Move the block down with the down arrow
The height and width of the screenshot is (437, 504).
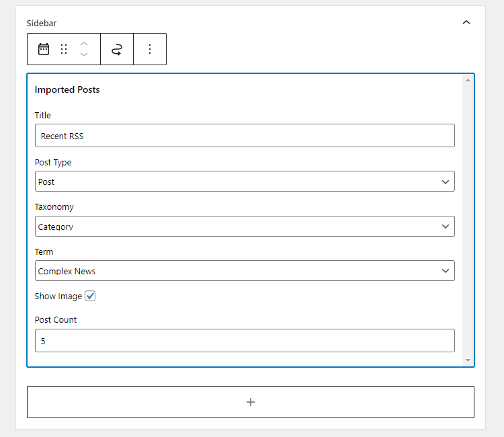[x=84, y=54]
